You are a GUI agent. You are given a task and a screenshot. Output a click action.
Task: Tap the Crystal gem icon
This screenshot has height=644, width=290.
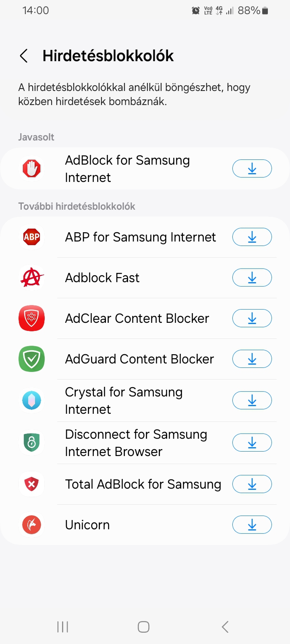point(31,400)
